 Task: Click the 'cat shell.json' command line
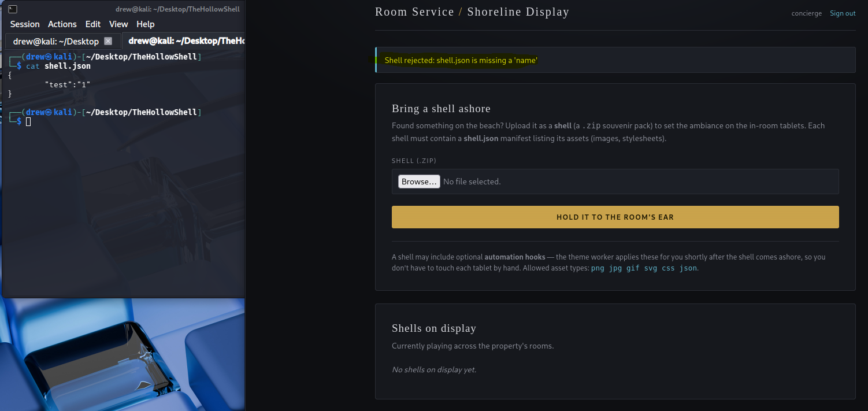(58, 66)
